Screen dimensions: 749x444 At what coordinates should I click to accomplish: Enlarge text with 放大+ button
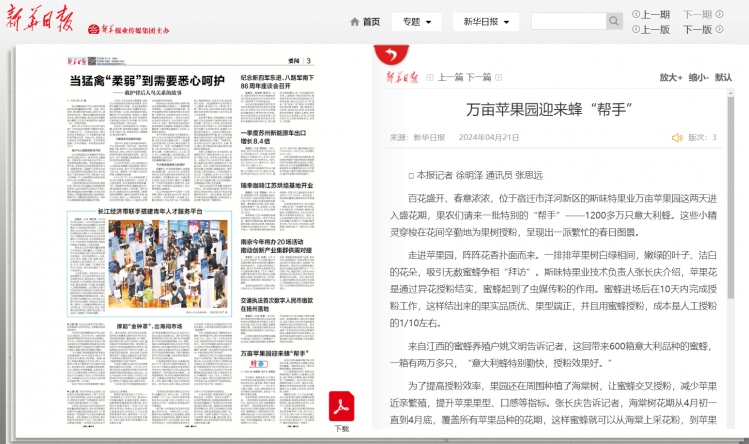pyautogui.click(x=670, y=77)
